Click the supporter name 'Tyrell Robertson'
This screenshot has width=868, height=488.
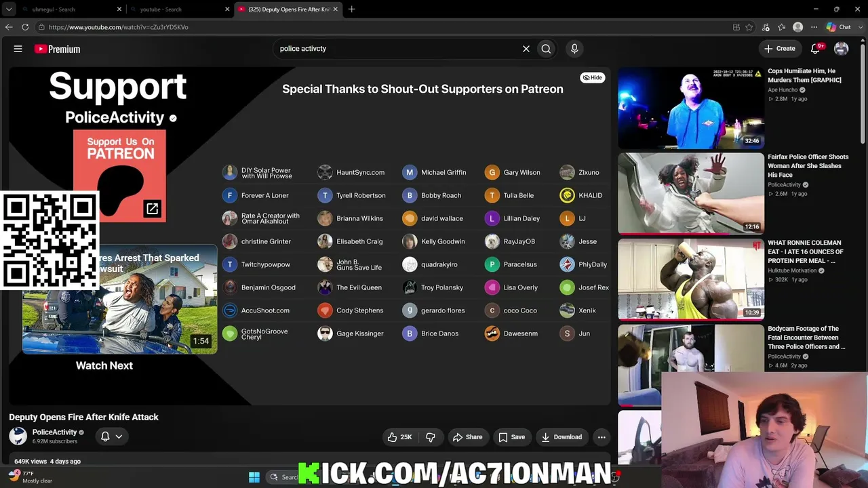(361, 196)
